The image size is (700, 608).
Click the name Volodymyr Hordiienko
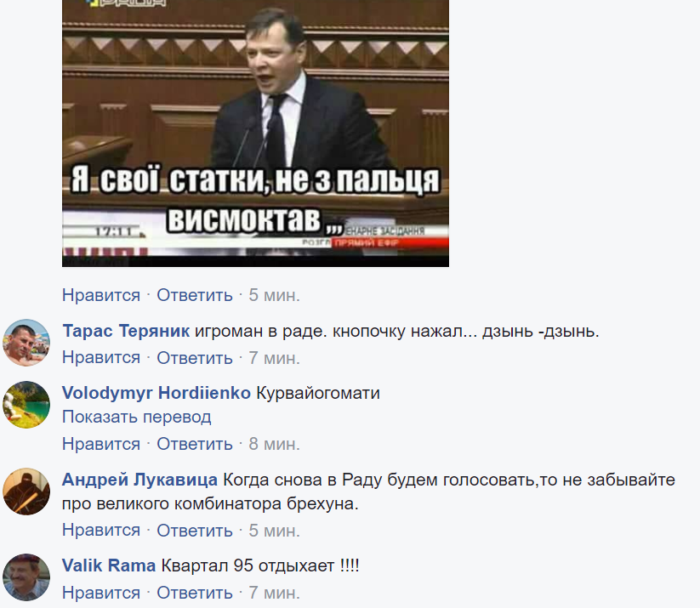tap(157, 393)
